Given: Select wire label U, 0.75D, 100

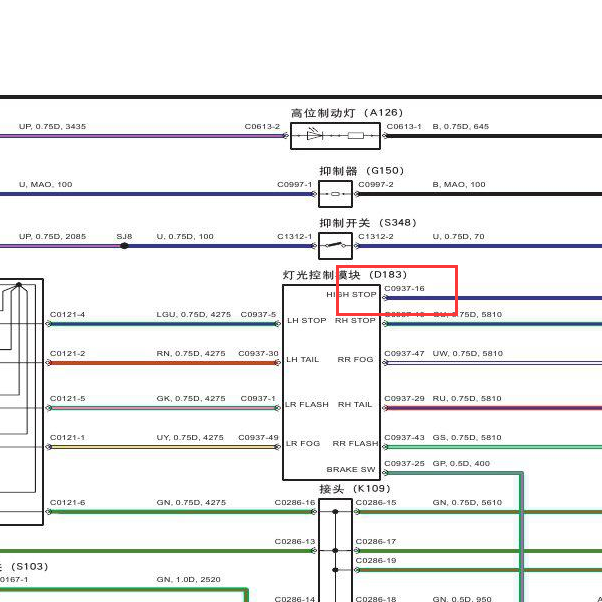Looking at the screenshot, I should tap(185, 236).
